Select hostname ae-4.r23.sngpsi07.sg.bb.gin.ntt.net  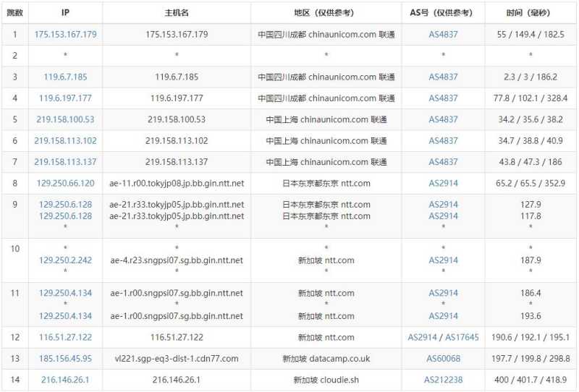[x=177, y=260]
